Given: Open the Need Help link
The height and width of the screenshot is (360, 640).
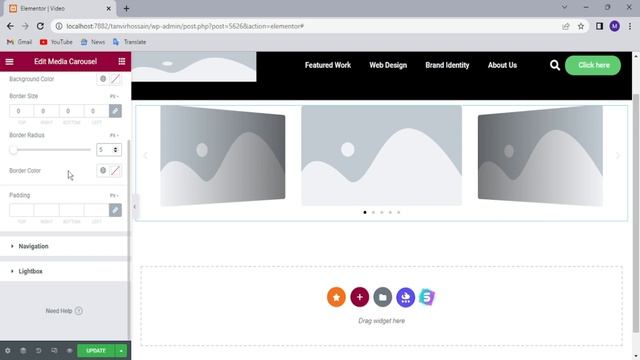Looking at the screenshot, I should (64, 311).
